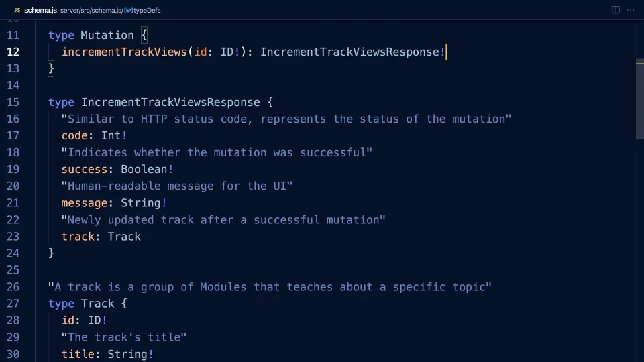Screen dimensions: 644x362
Task: Click the title field on line 30
Action: click(78, 353)
